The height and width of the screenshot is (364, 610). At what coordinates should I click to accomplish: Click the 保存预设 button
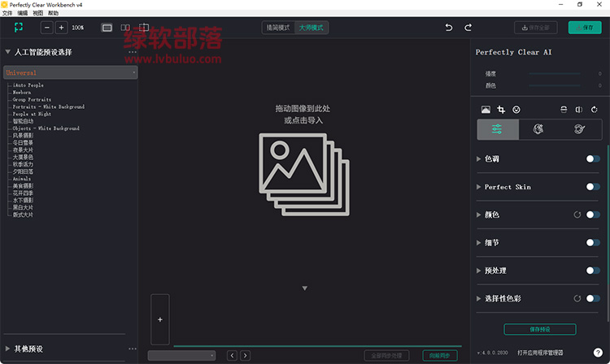point(540,329)
